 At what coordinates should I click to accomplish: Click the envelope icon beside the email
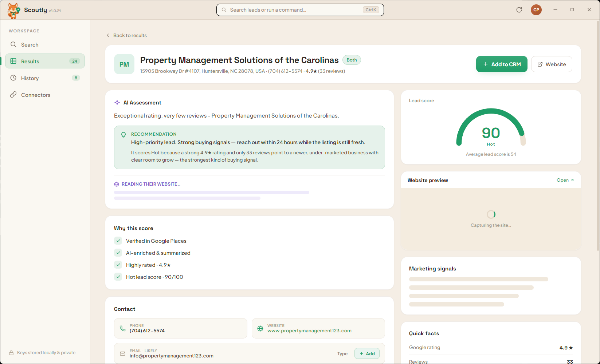pyautogui.click(x=123, y=353)
